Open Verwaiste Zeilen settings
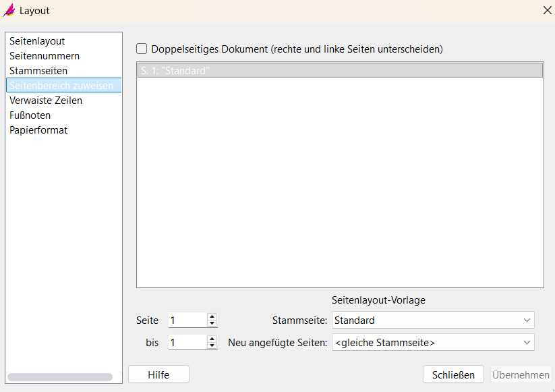Screen dimensions: 555x392 [46, 101]
